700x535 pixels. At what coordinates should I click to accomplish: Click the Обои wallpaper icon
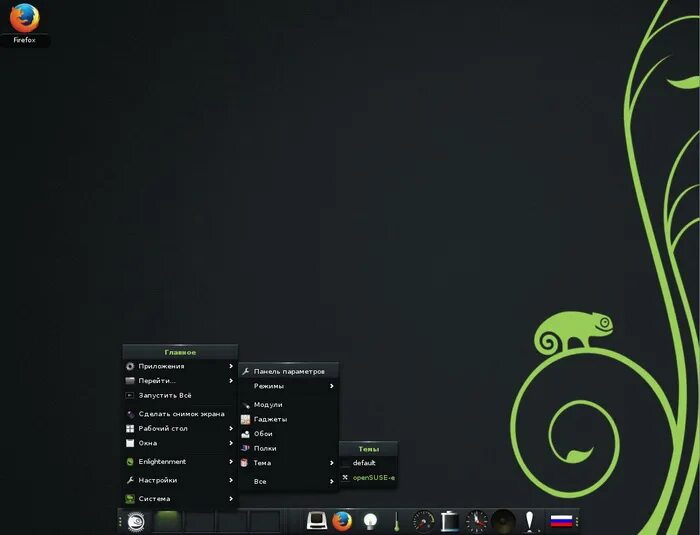(245, 434)
